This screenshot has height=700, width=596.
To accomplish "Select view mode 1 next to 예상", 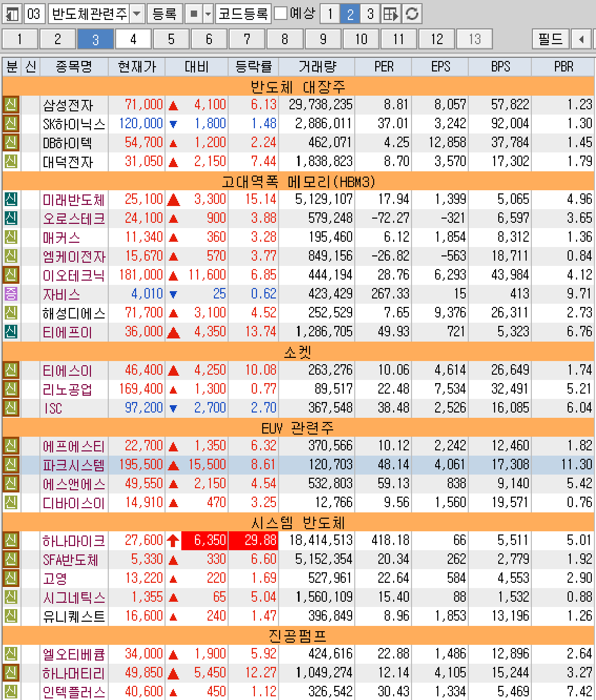I will pyautogui.click(x=330, y=14).
